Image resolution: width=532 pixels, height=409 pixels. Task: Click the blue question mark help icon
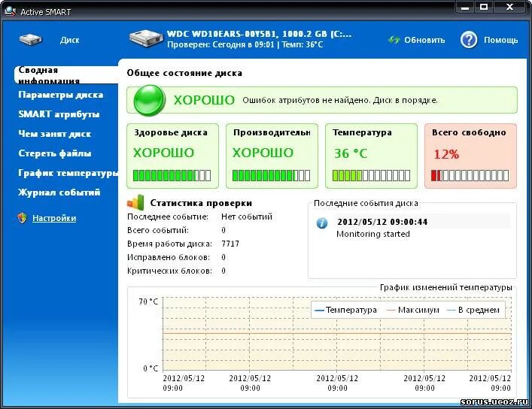click(469, 40)
